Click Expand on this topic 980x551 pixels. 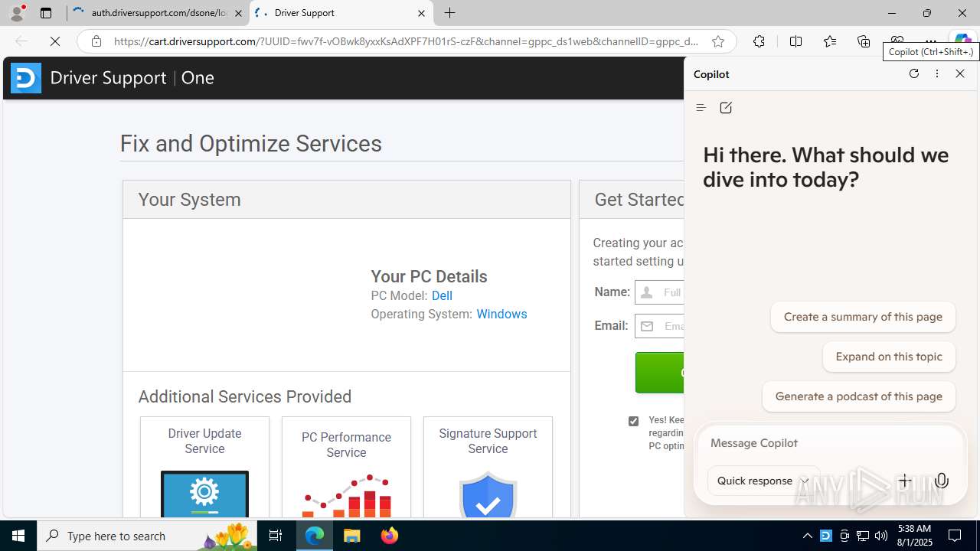(889, 357)
